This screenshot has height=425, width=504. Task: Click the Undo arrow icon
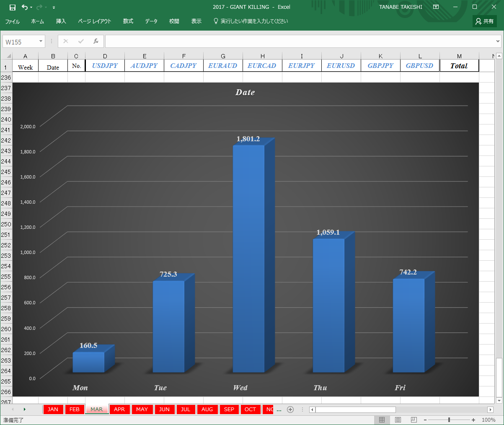click(25, 7)
